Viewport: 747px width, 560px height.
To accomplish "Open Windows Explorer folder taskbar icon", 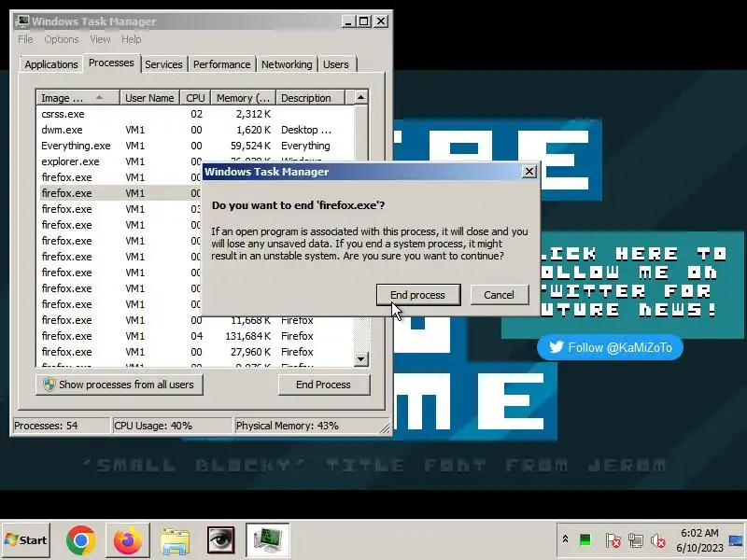I will coord(175,541).
